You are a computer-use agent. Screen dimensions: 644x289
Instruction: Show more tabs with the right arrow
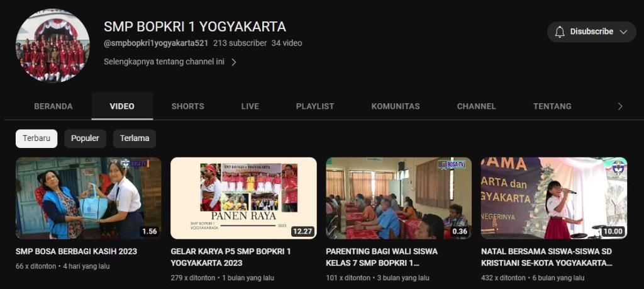coord(620,106)
